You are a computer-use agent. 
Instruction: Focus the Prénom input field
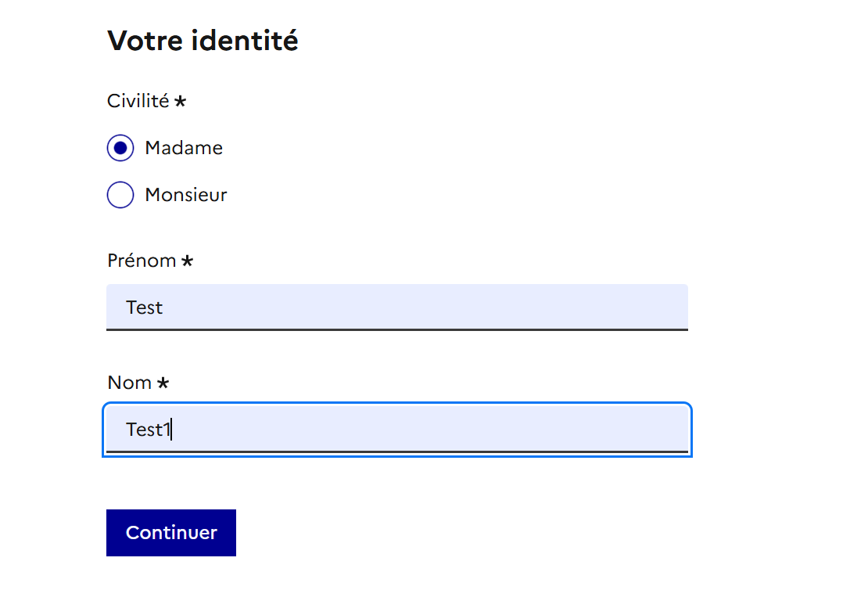point(397,308)
